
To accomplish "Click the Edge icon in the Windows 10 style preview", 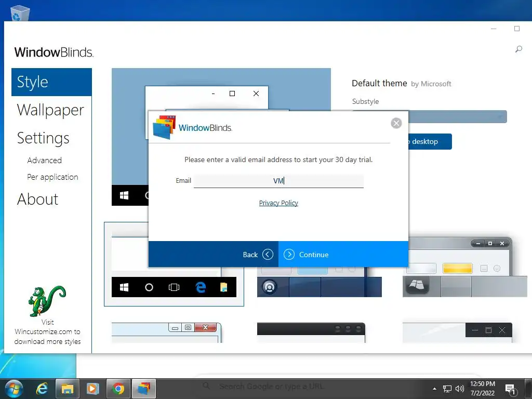I will click(x=201, y=287).
